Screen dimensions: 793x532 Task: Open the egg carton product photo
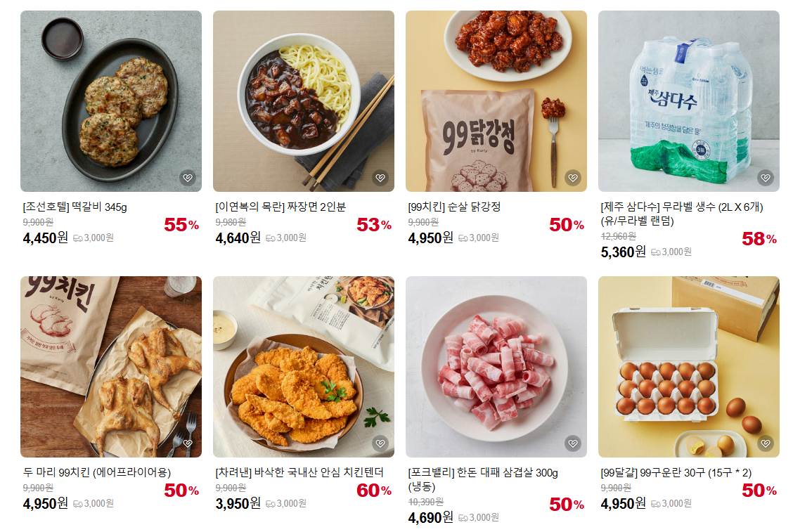689,367
